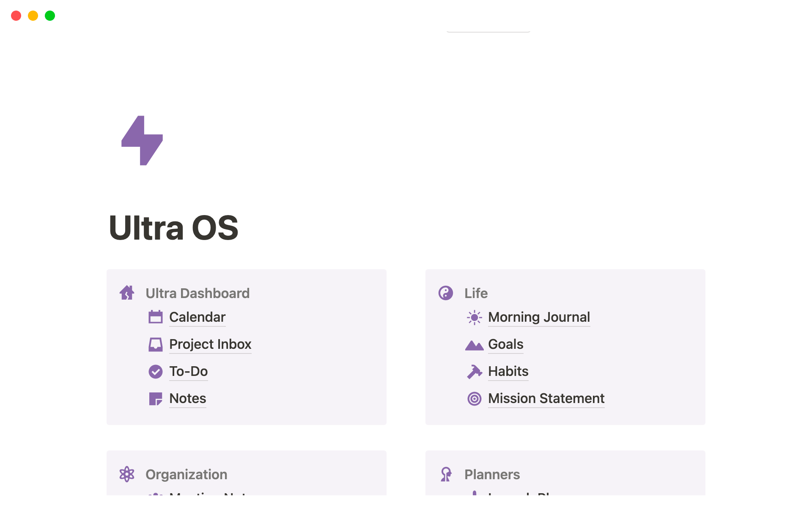This screenshot has width=812, height=508.
Task: Click the purple lightning bolt page icon
Action: (142, 141)
